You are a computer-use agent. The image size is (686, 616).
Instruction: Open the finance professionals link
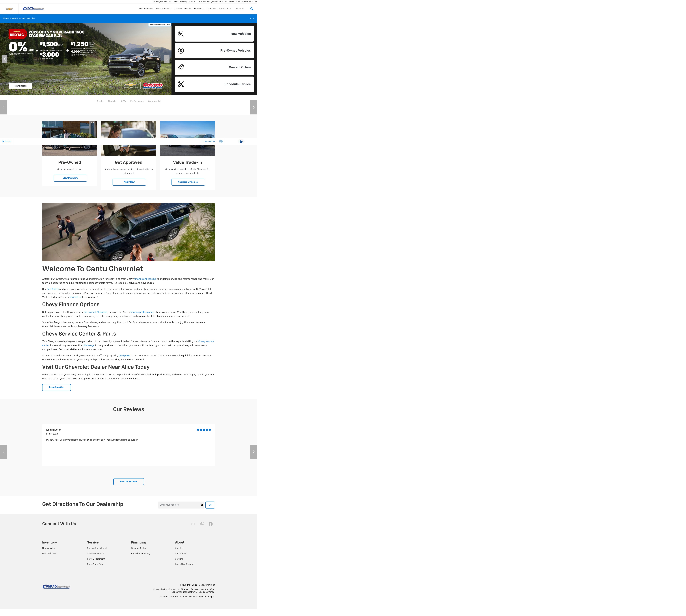pyautogui.click(x=142, y=312)
